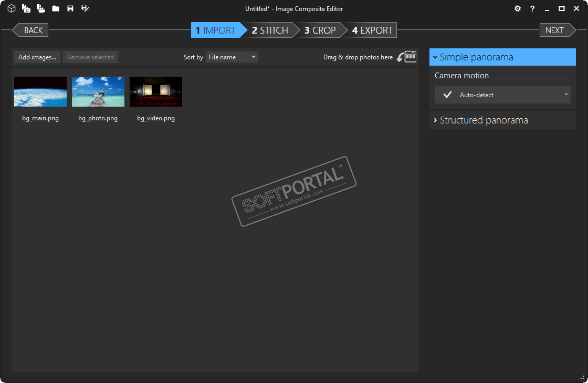Click the Sort by label
This screenshot has width=588, height=383.
[x=193, y=57]
